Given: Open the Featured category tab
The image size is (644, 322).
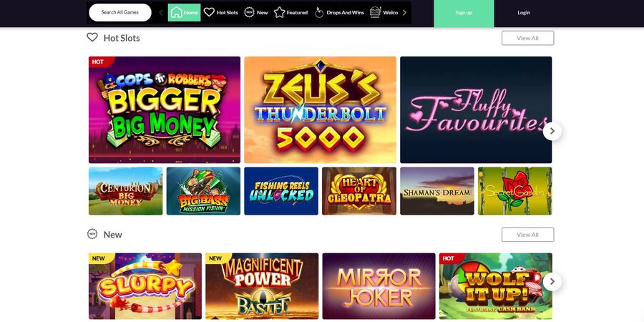Looking at the screenshot, I should click(291, 12).
